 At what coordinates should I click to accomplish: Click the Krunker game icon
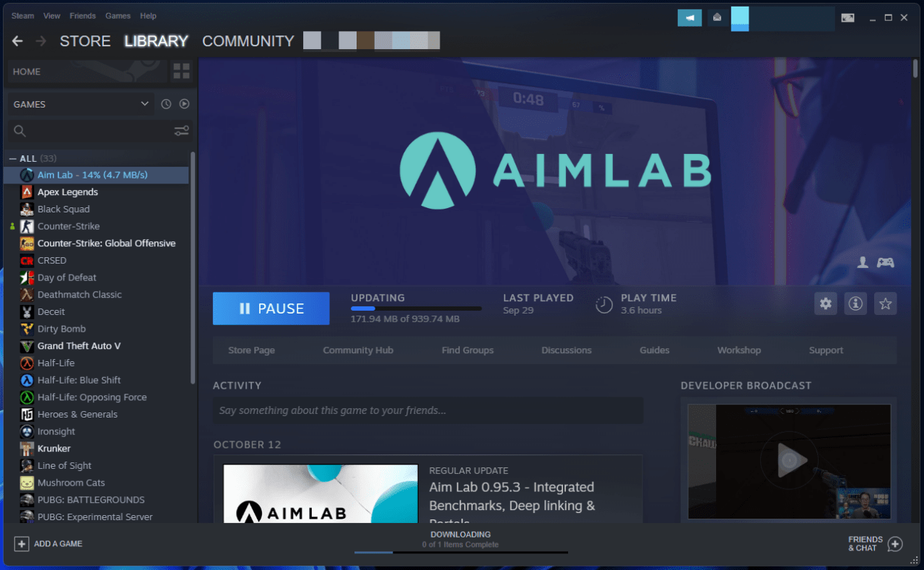pos(27,449)
